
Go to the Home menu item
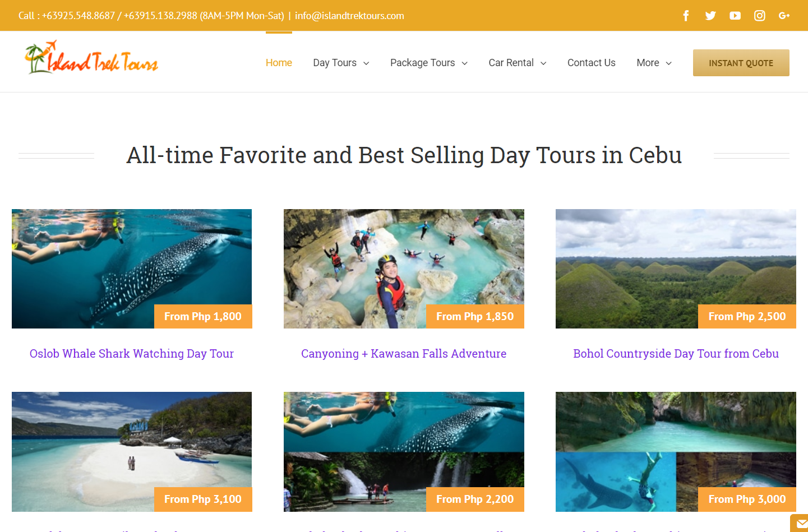[279, 63]
